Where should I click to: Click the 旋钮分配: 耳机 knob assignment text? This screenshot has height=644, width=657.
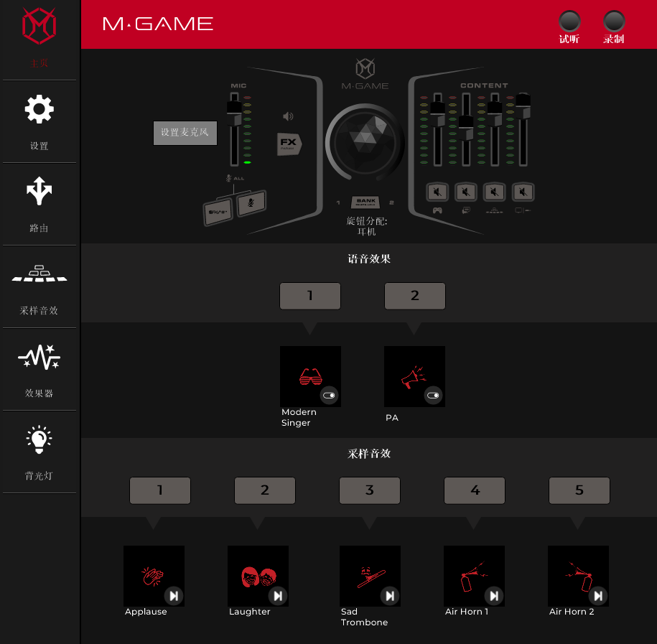[367, 226]
